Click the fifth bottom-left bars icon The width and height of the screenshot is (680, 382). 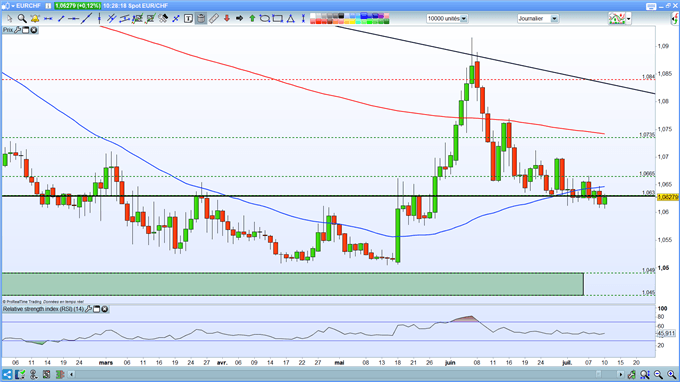click(60, 374)
